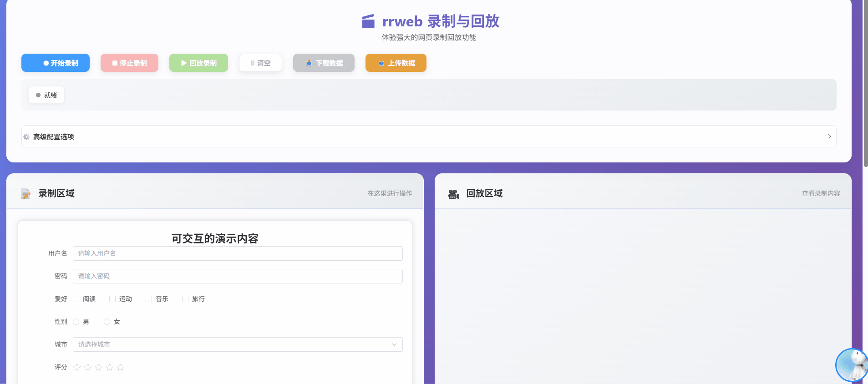Viewport: 868px width, 384px height.
Task: Click the 清空 clear button
Action: 260,63
